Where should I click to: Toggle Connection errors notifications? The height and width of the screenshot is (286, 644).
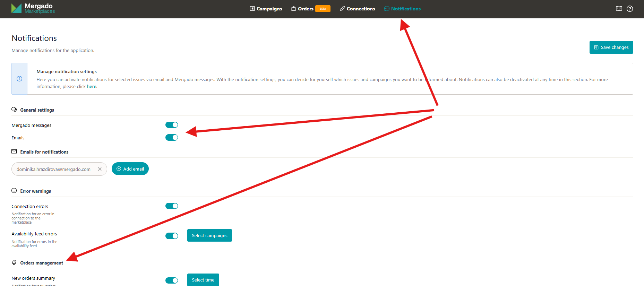pos(172,206)
